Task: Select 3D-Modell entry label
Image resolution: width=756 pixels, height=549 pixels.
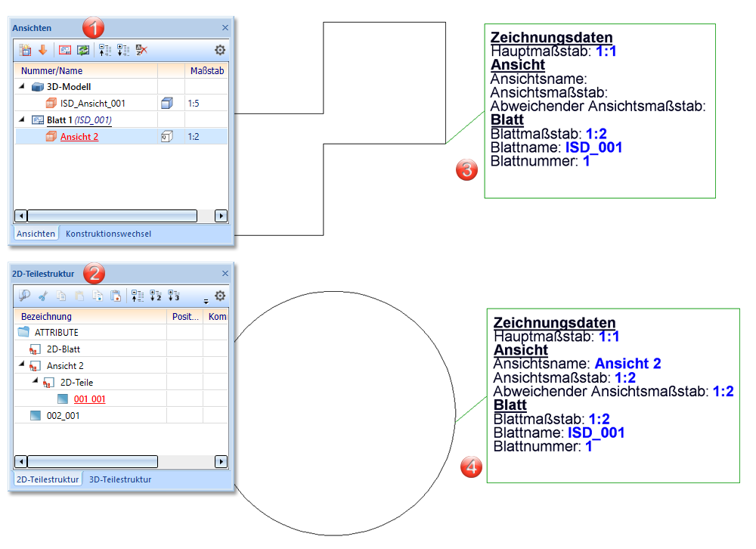Action: pos(69,87)
